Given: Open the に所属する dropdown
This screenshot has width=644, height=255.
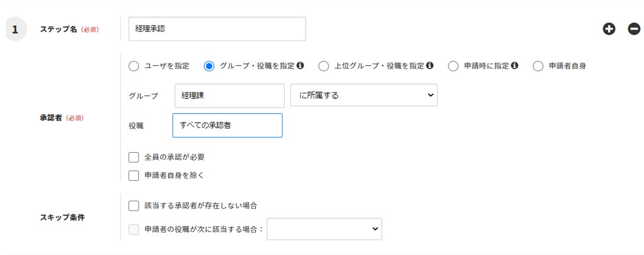Looking at the screenshot, I should pos(364,95).
